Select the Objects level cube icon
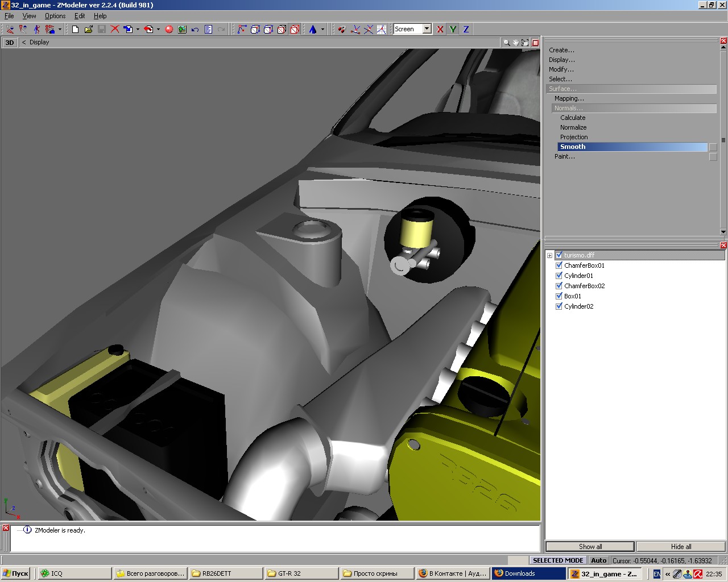Viewport: 728px width, 582px height. [282, 29]
